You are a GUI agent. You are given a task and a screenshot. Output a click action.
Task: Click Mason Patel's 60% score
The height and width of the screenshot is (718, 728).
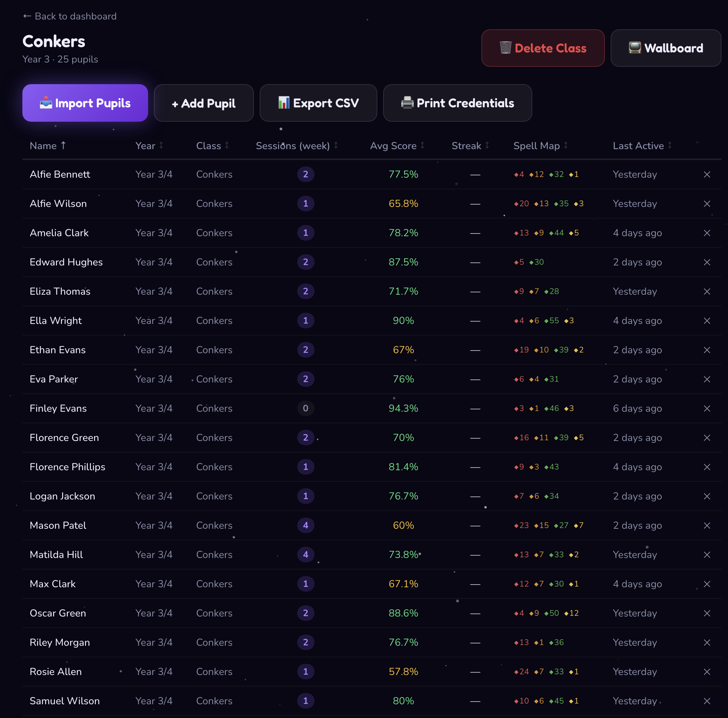(x=403, y=525)
